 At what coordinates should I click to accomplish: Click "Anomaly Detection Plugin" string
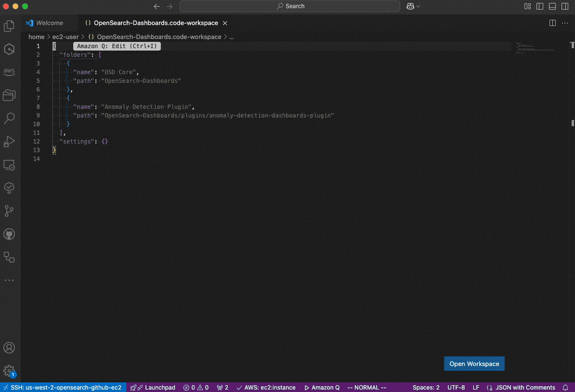point(146,107)
